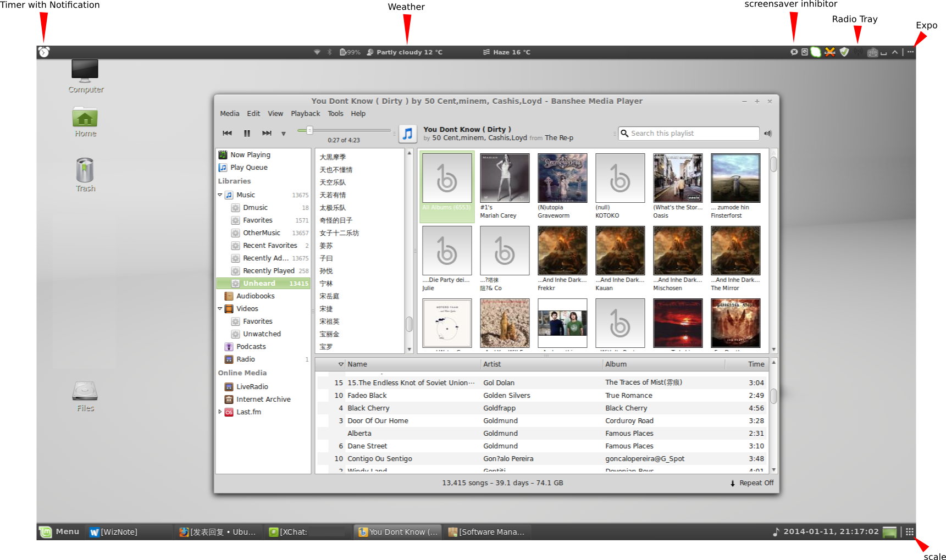
Task: Open the Tools menu
Action: [x=335, y=114]
